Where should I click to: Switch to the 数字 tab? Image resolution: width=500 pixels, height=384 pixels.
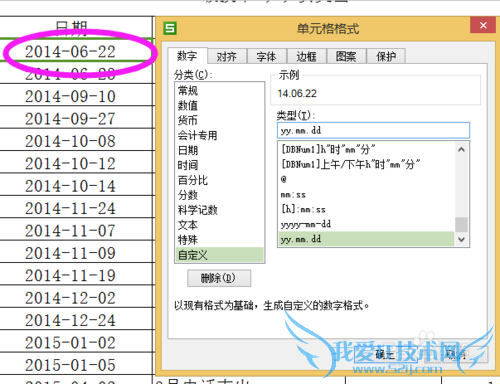click(187, 56)
